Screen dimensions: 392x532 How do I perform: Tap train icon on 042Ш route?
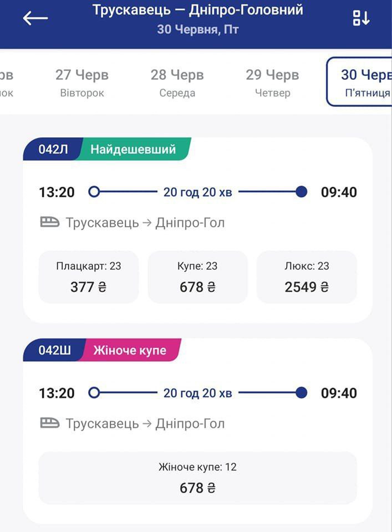pyautogui.click(x=50, y=423)
